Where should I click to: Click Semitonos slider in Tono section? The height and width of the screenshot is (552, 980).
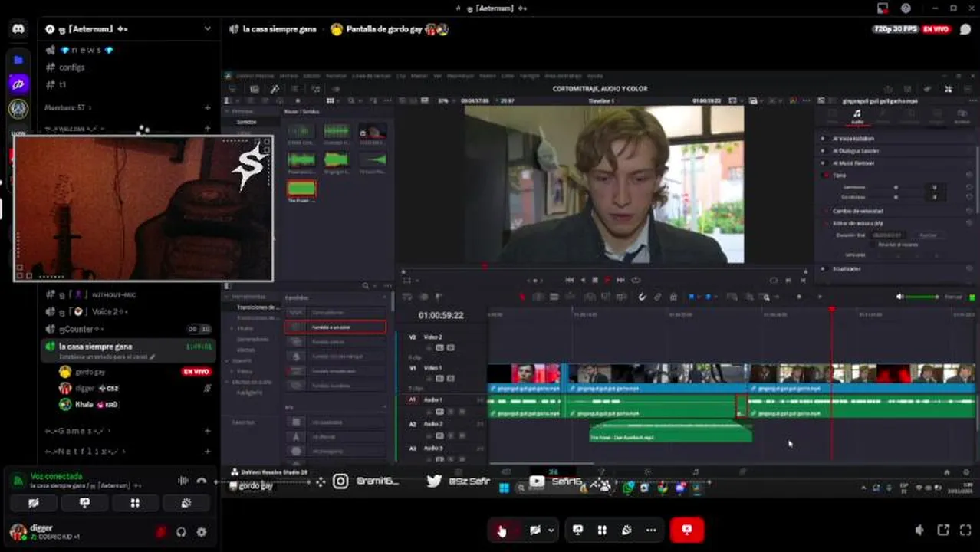pos(895,187)
